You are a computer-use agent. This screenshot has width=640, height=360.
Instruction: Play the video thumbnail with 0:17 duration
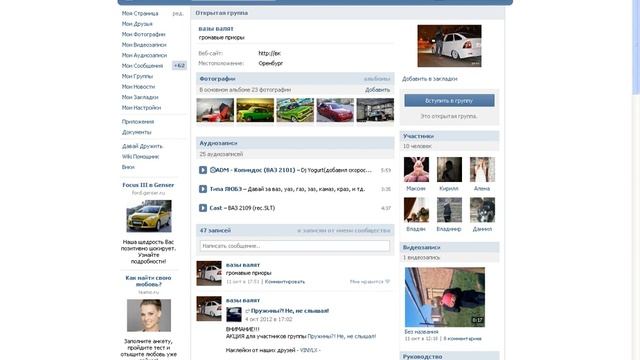pos(445,297)
